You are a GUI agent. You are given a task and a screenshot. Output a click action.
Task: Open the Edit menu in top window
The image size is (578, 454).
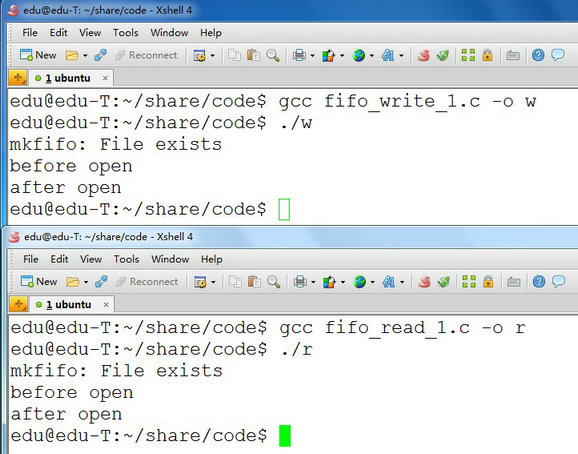point(59,33)
